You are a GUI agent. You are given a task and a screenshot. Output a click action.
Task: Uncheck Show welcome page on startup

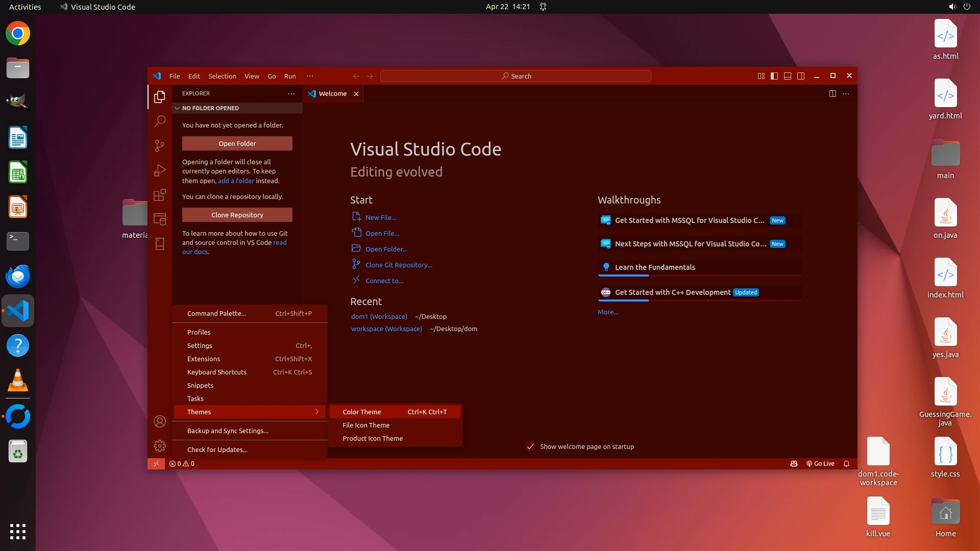(530, 446)
